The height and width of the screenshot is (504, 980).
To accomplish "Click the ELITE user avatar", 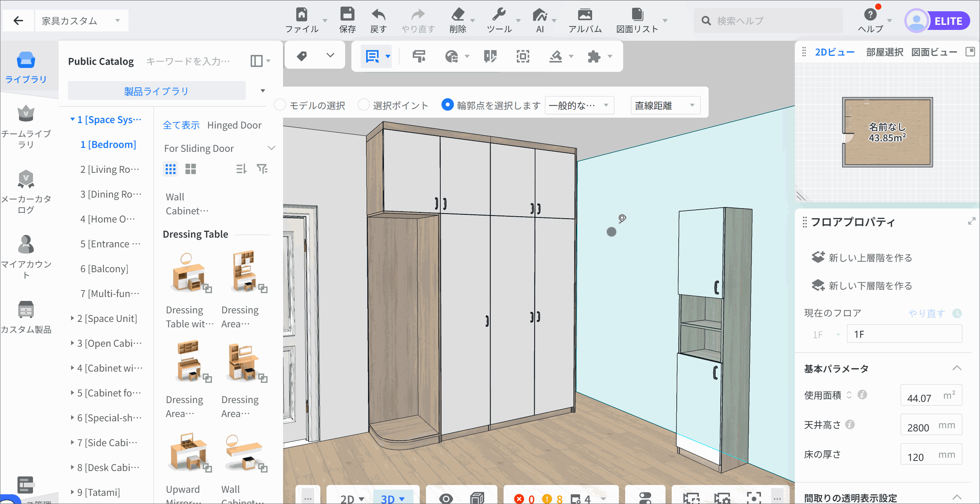I will [x=917, y=21].
